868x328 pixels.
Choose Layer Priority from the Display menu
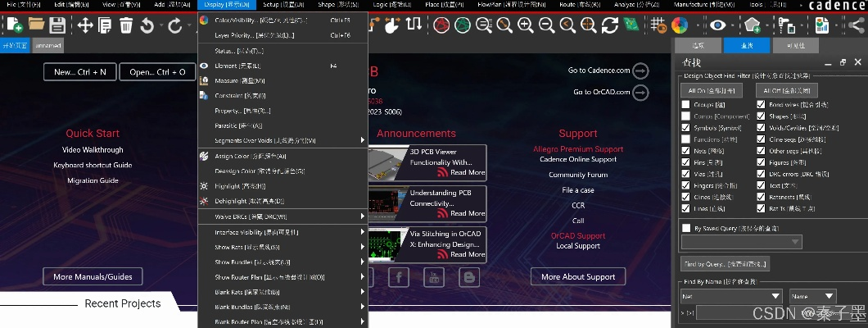283,35
